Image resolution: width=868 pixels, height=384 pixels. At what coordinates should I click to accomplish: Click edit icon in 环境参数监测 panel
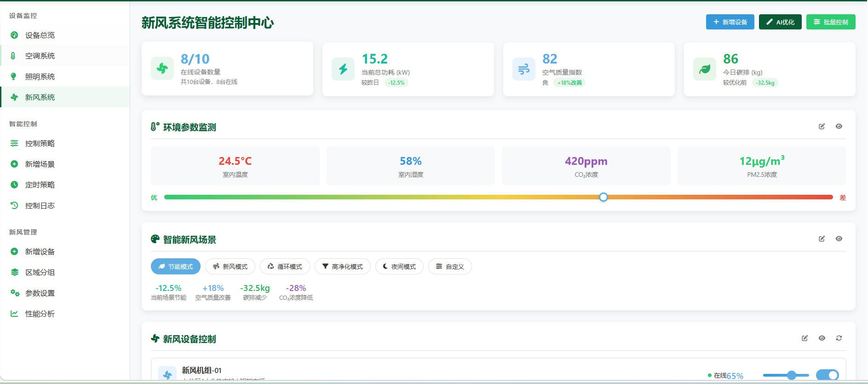pos(822,127)
